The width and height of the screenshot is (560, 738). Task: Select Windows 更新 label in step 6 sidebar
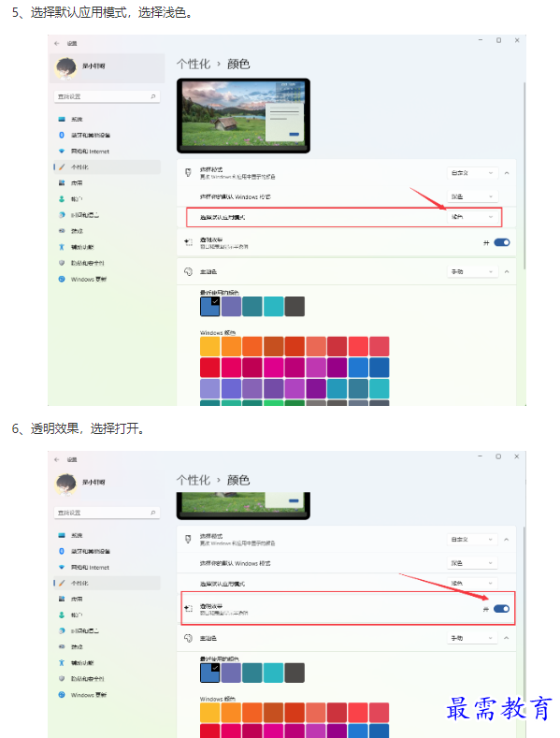(89, 695)
